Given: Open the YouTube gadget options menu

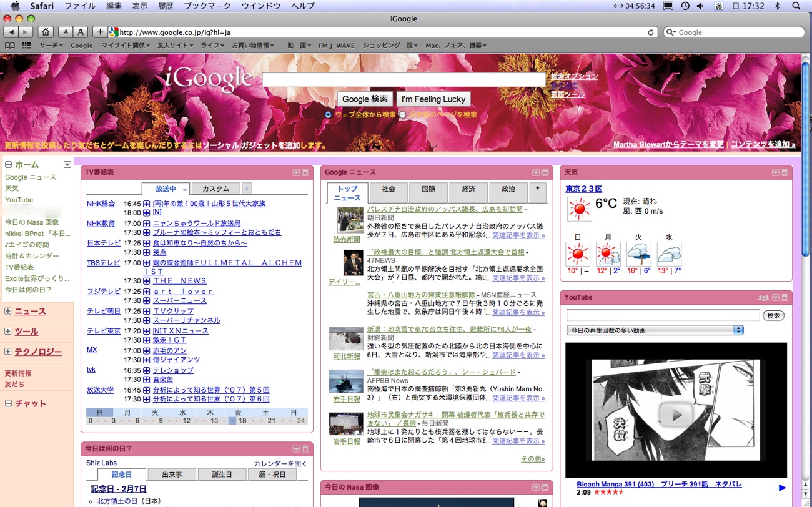Looking at the screenshot, I should [x=776, y=298].
